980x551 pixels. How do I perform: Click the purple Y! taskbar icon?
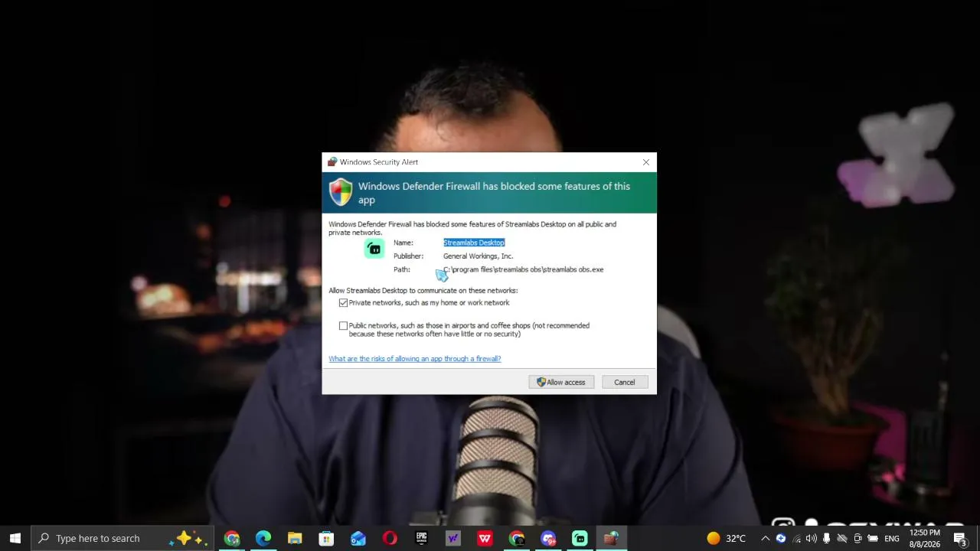tap(453, 539)
